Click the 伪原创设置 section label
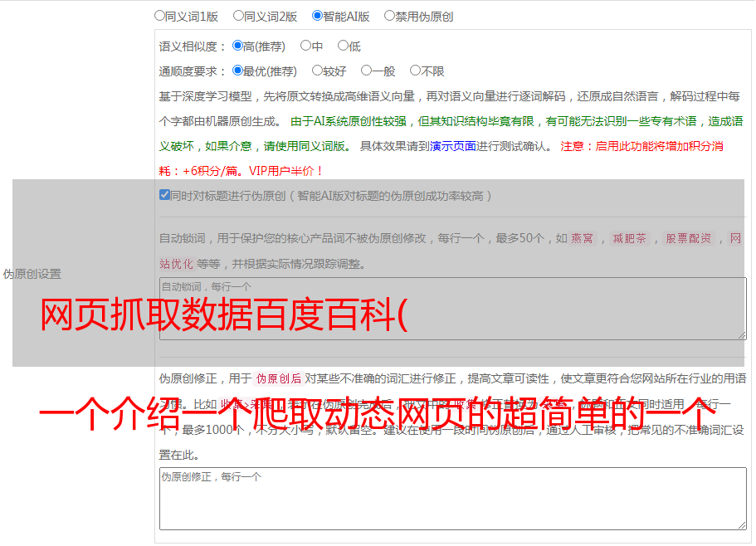Viewport: 756px width, 546px height. coord(32,274)
